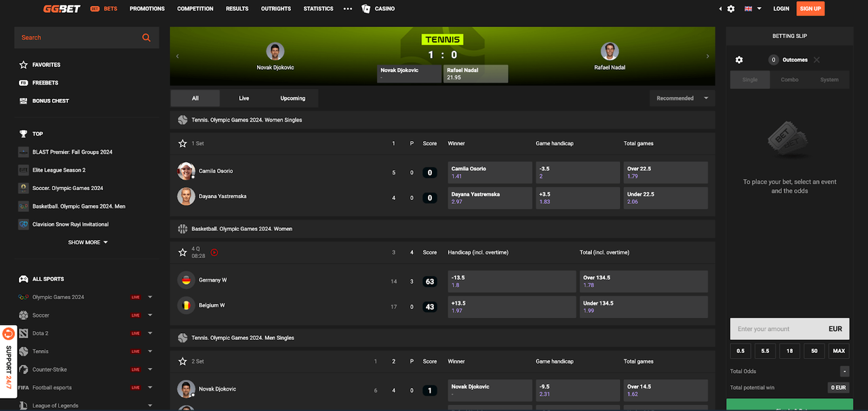Screen dimensions: 868x411
Task: Select the All filter tab
Action: 195,98
